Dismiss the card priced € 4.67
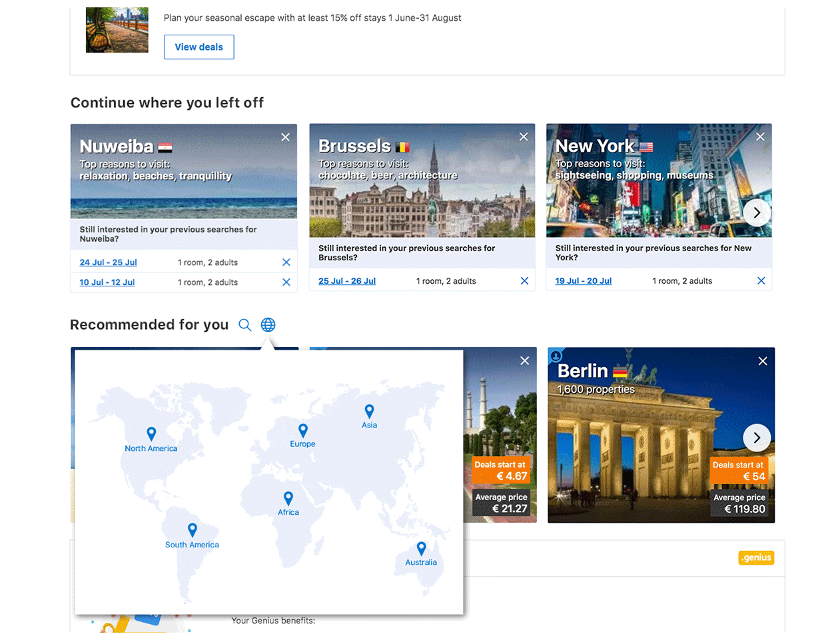Viewport: 840px width, 640px height. coord(525,361)
